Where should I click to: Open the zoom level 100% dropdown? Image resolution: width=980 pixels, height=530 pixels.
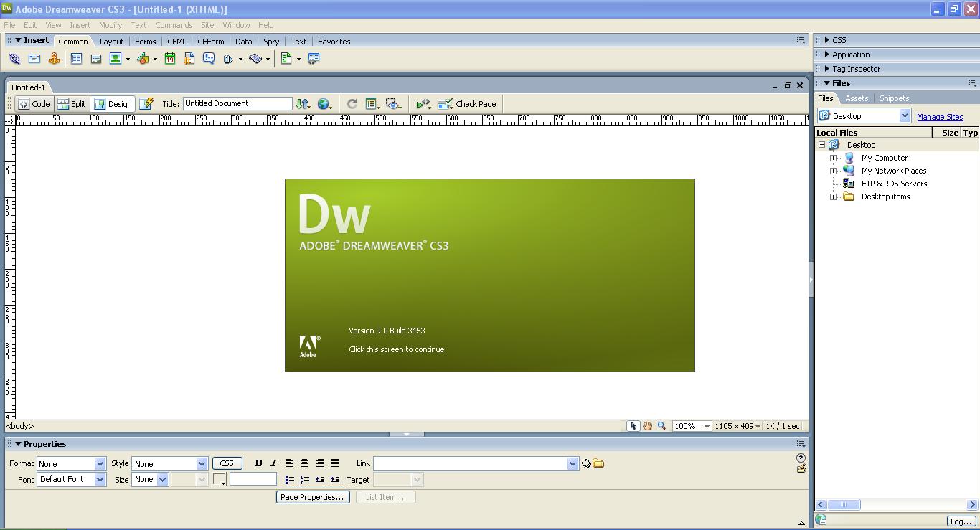point(692,426)
